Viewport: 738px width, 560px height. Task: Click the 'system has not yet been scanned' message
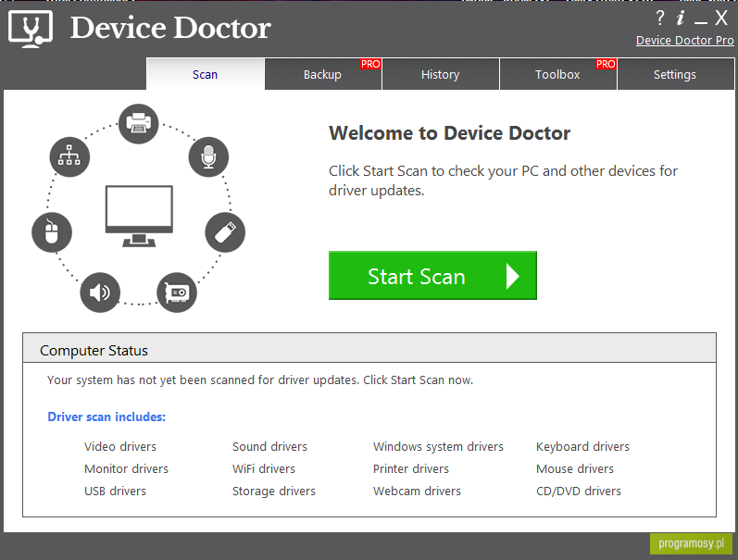(x=260, y=380)
